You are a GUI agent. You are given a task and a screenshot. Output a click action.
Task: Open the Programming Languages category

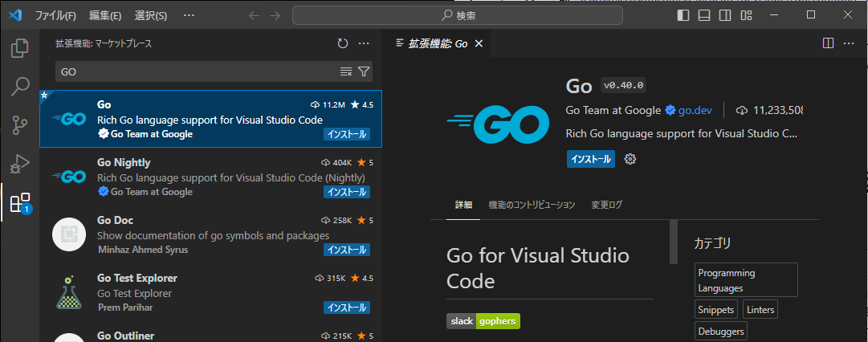pos(746,280)
